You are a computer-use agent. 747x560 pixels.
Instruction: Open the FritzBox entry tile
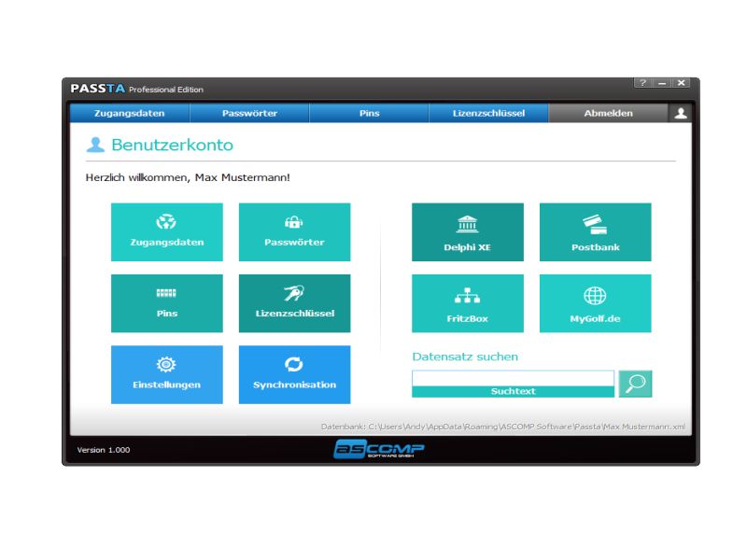[468, 303]
